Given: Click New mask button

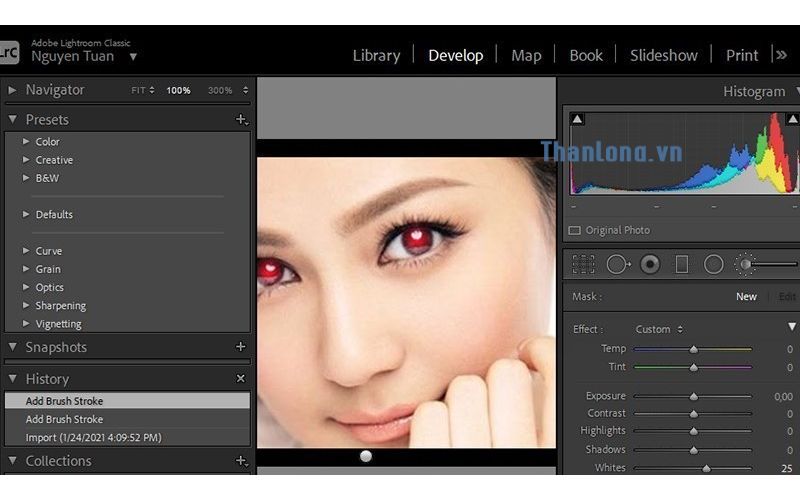Looking at the screenshot, I should [746, 297].
